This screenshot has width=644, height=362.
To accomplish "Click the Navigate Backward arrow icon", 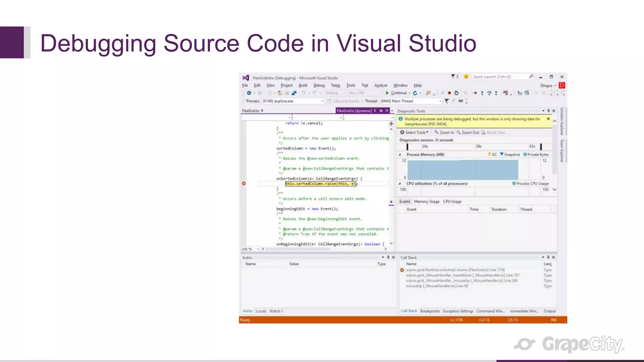I will (249, 93).
